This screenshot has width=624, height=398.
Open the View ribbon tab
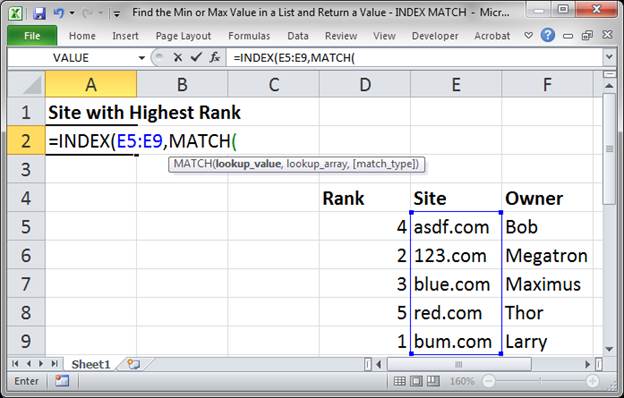(x=384, y=36)
